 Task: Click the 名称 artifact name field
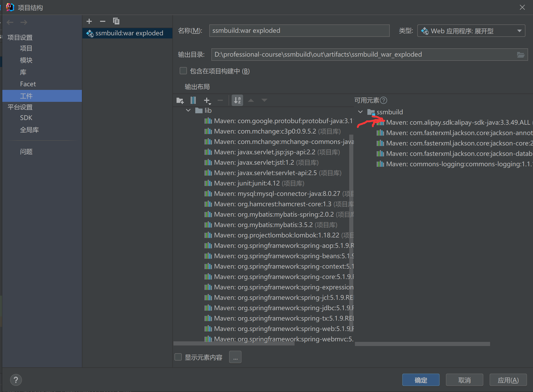click(299, 31)
